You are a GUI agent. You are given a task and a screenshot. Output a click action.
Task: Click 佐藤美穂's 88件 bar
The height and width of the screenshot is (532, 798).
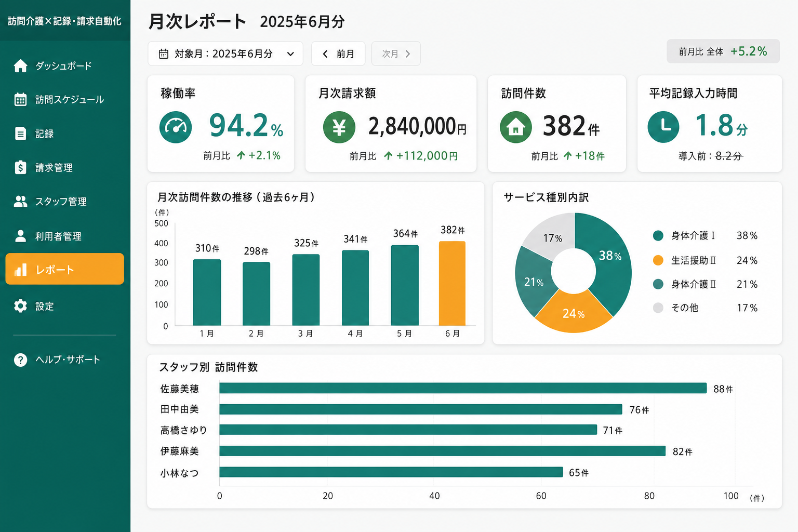(463, 388)
